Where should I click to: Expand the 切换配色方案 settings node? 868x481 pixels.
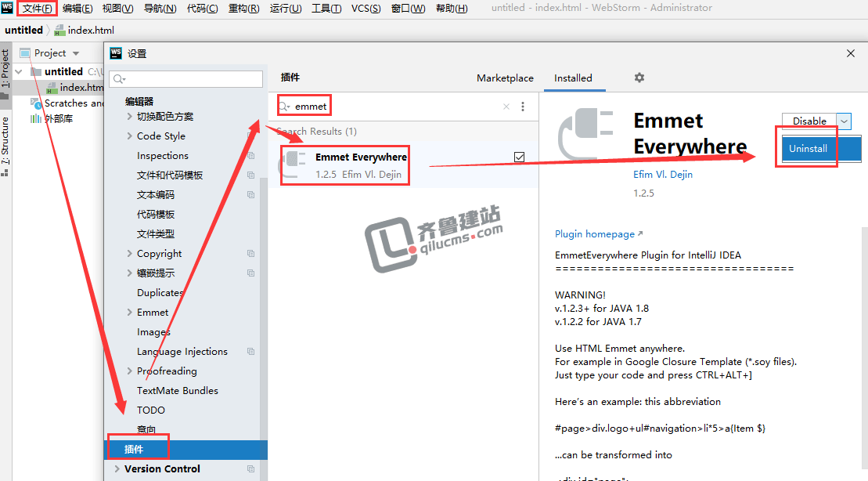click(130, 117)
